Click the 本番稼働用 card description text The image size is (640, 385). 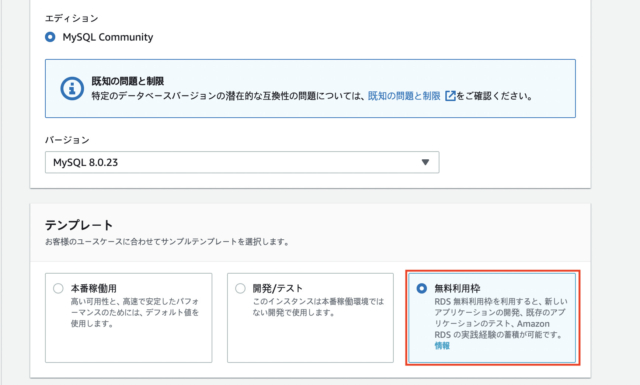click(135, 312)
